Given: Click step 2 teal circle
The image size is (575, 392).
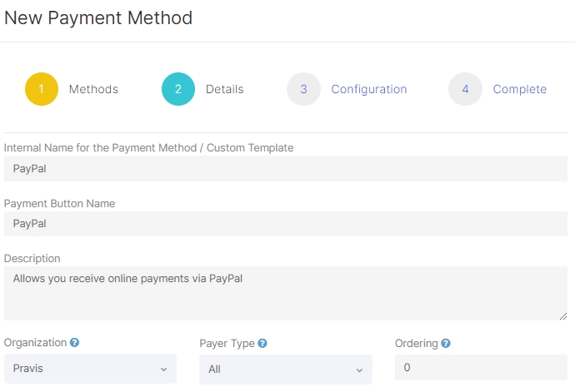Looking at the screenshot, I should click(178, 89).
